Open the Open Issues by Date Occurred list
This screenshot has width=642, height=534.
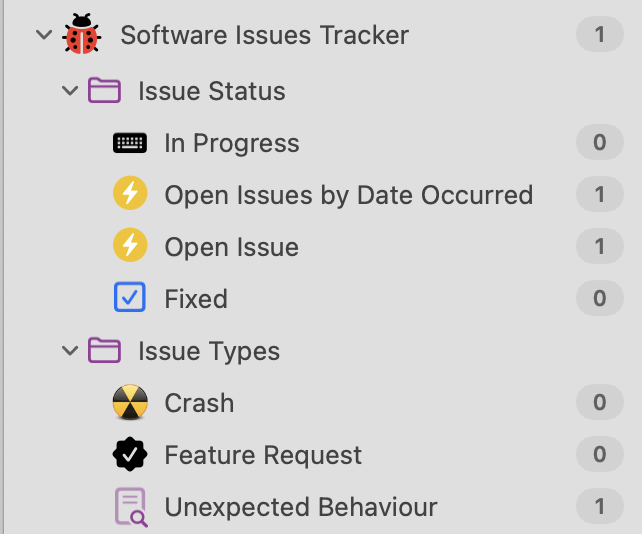click(x=348, y=194)
